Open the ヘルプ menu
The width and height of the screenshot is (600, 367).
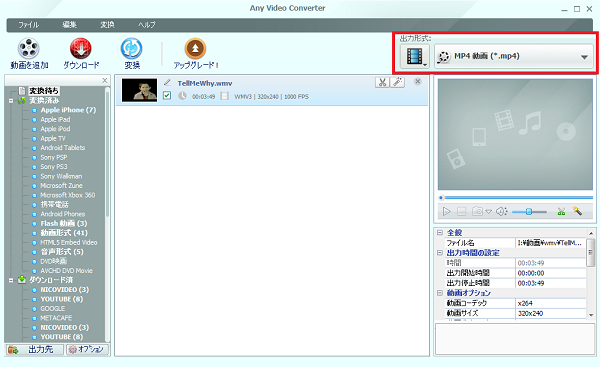[147, 25]
